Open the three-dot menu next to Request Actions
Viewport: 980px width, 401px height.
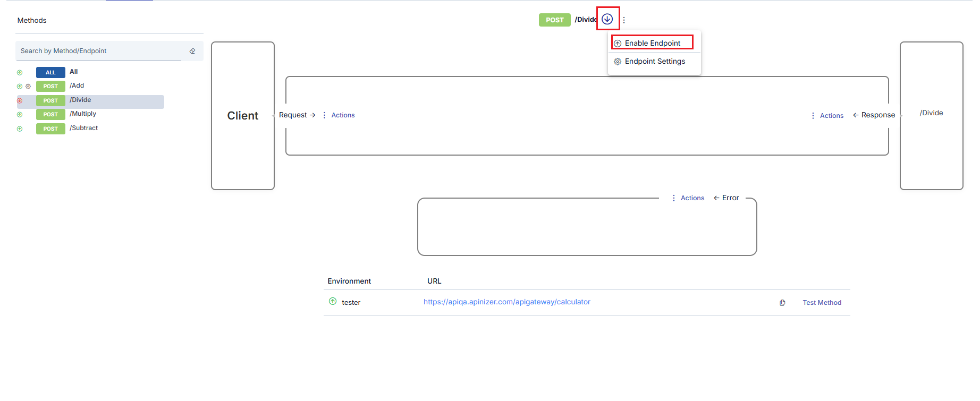324,115
